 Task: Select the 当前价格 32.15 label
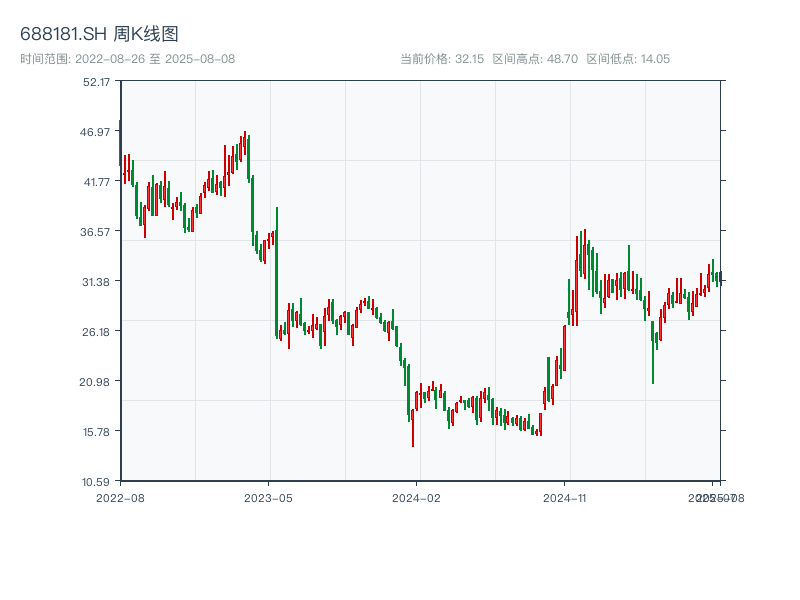(x=441, y=59)
